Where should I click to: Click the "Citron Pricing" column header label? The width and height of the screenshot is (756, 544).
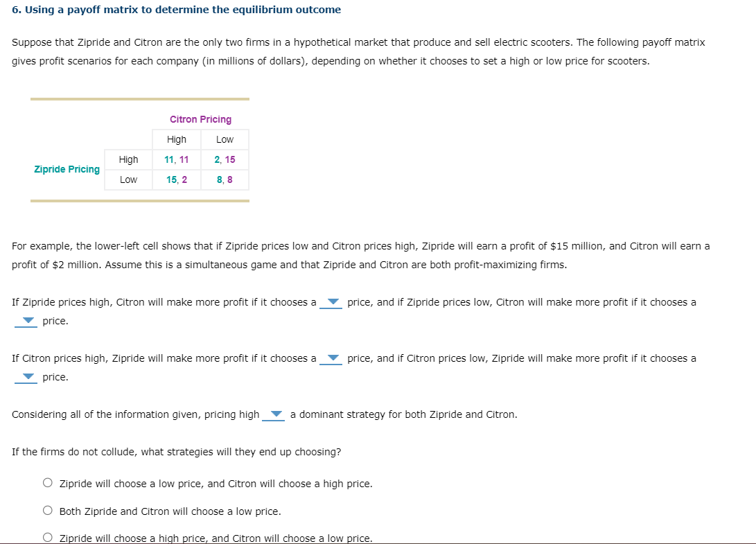(x=200, y=119)
